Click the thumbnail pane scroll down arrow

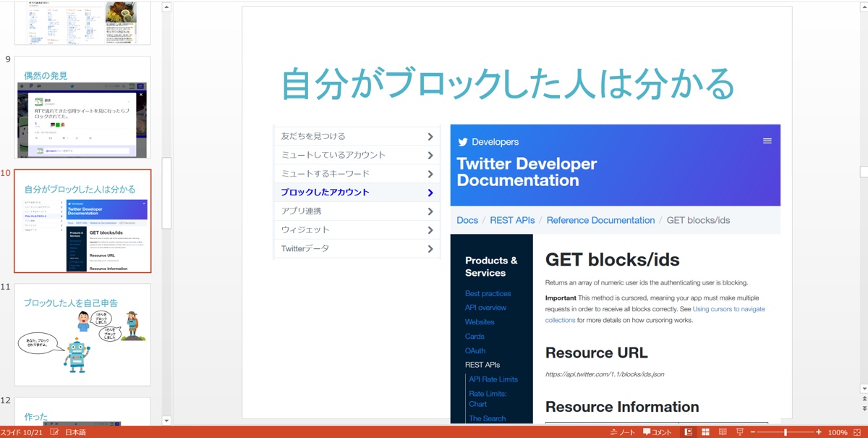click(166, 420)
